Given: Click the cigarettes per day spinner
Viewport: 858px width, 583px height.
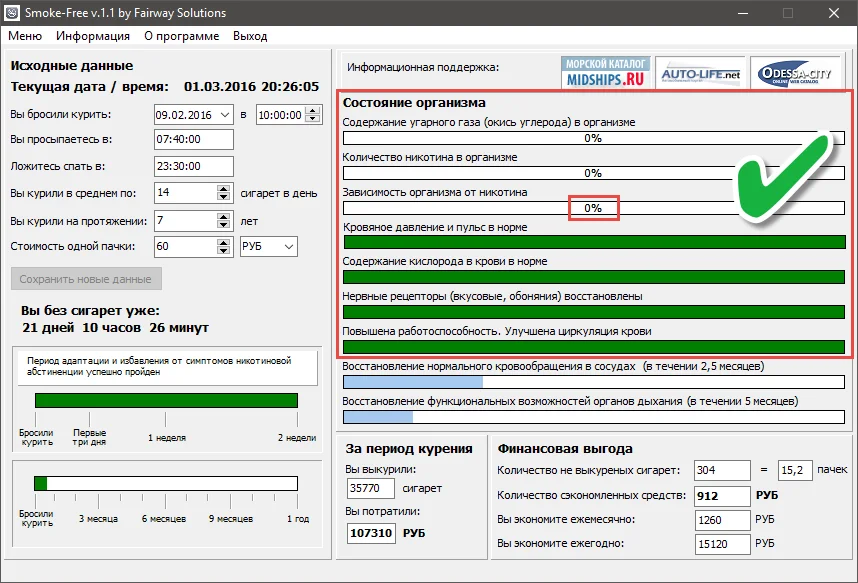Looking at the screenshot, I should coord(224,193).
